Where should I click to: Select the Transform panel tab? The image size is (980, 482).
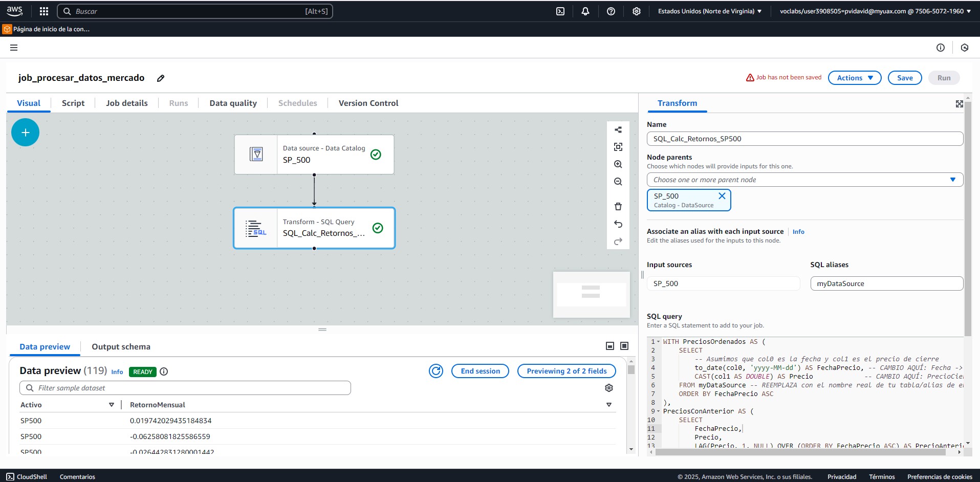point(677,103)
